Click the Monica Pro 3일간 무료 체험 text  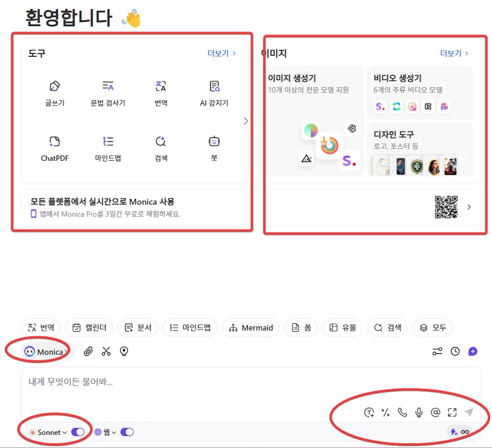(110, 214)
